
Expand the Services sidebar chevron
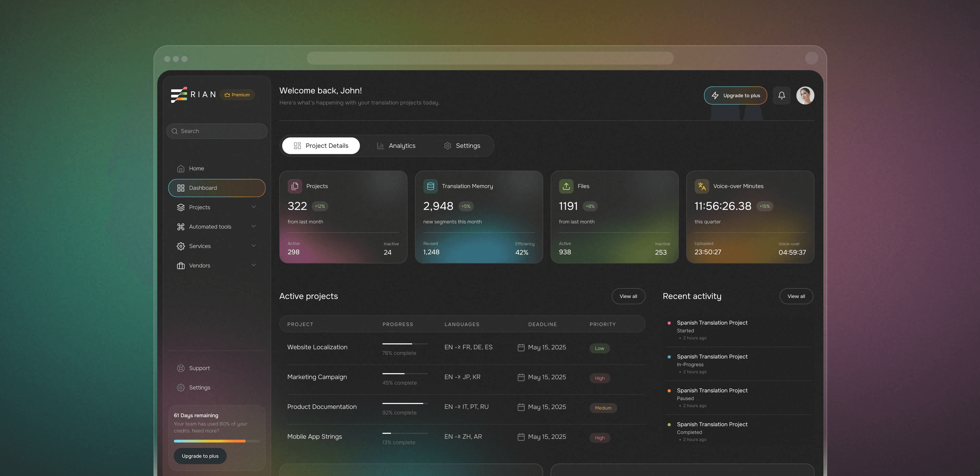254,246
